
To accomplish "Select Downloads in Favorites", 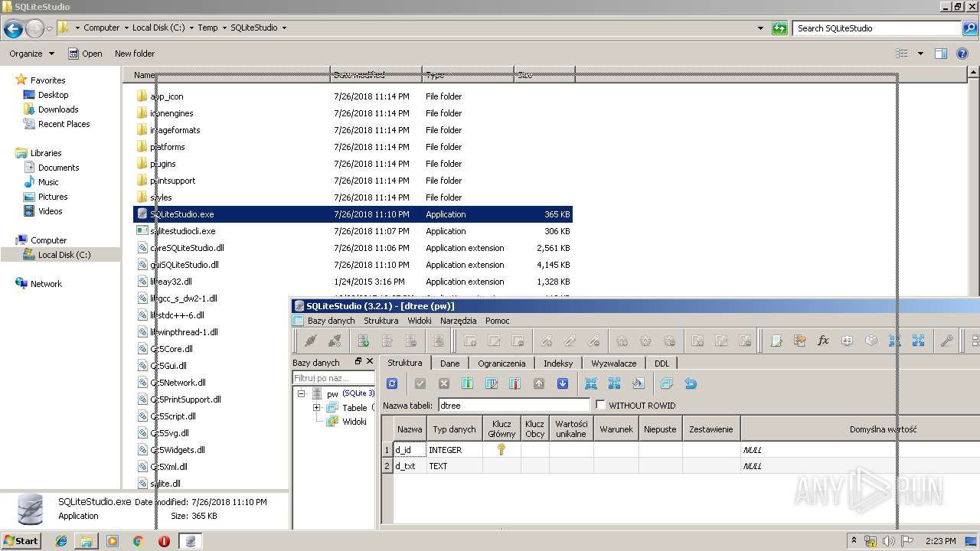I will pos(58,109).
